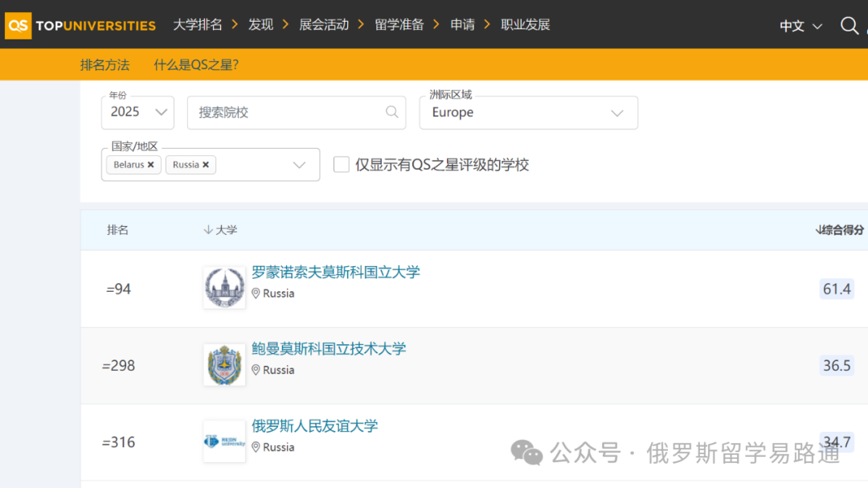Sort by the 综合得分 column header
The image size is (868, 488).
[839, 230]
